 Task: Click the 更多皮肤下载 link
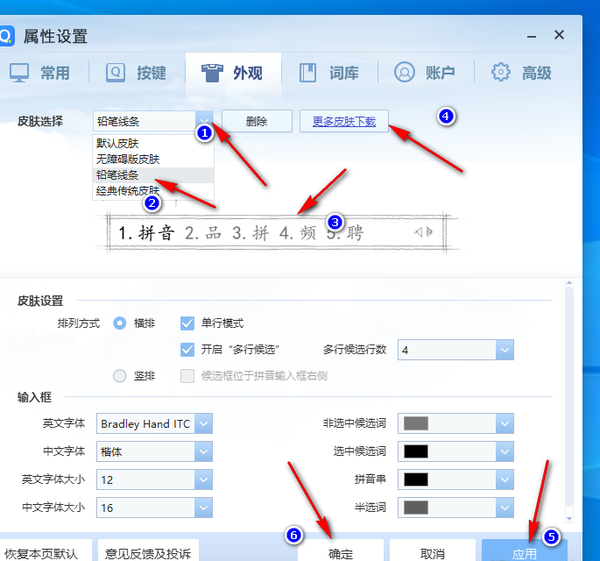tap(344, 122)
